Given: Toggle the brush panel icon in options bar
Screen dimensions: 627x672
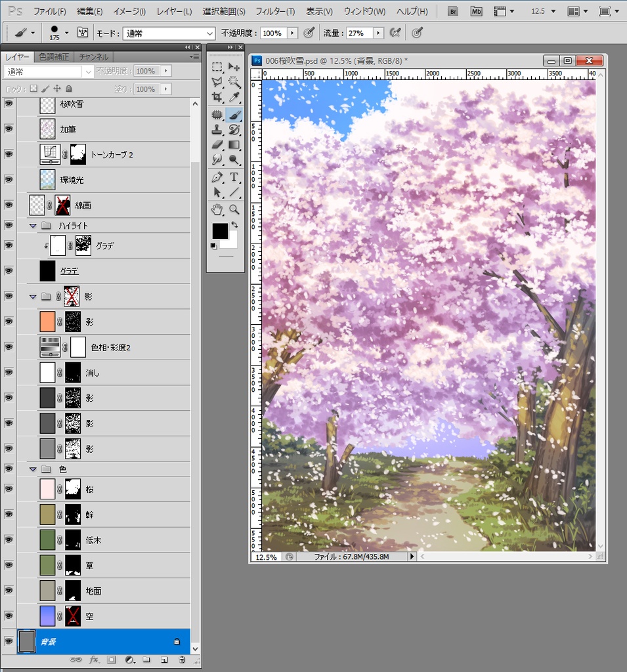Looking at the screenshot, I should click(x=83, y=32).
